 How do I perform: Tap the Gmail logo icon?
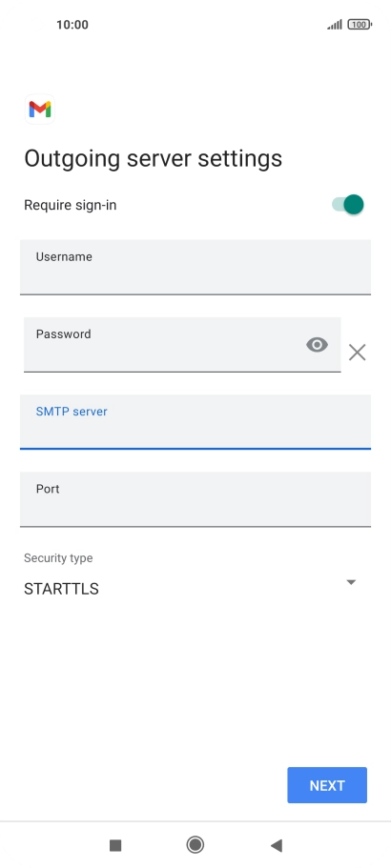pos(40,109)
